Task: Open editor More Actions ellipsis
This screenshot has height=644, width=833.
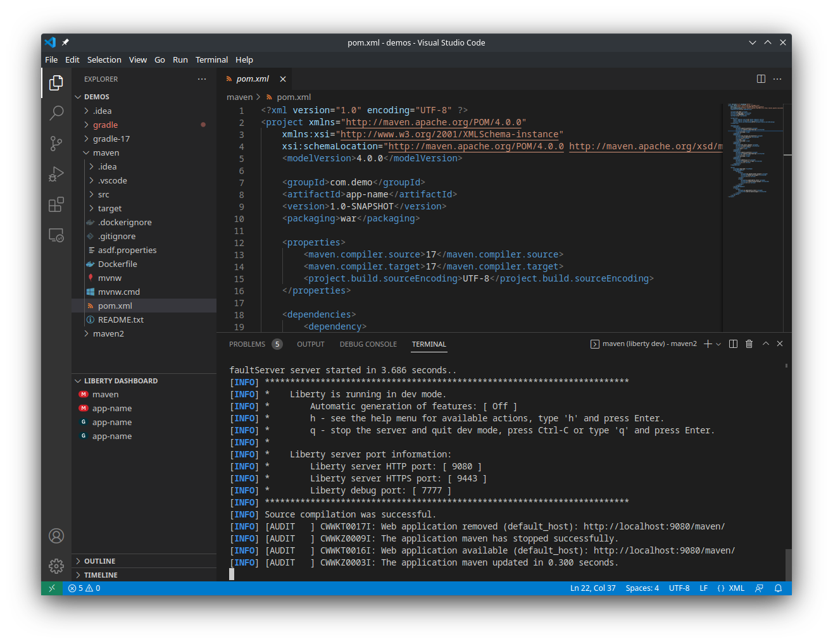Action: [777, 79]
